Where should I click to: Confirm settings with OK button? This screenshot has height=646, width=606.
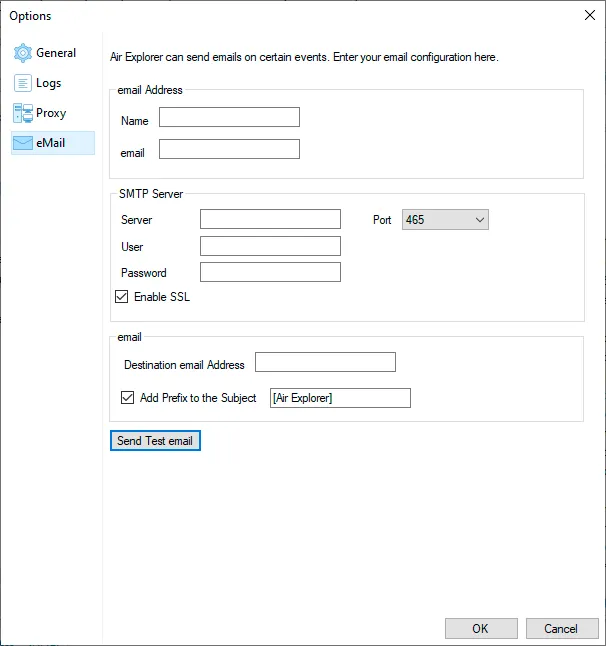pyautogui.click(x=481, y=628)
